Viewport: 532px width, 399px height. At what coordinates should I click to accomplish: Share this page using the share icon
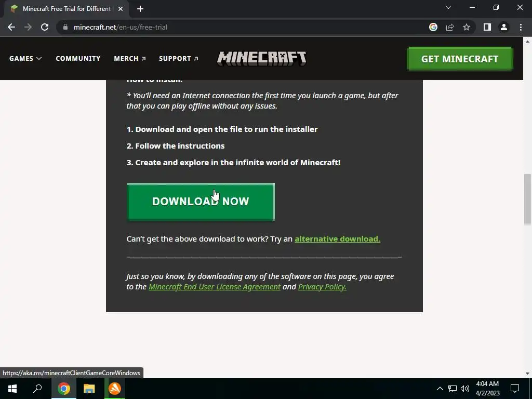tap(450, 27)
